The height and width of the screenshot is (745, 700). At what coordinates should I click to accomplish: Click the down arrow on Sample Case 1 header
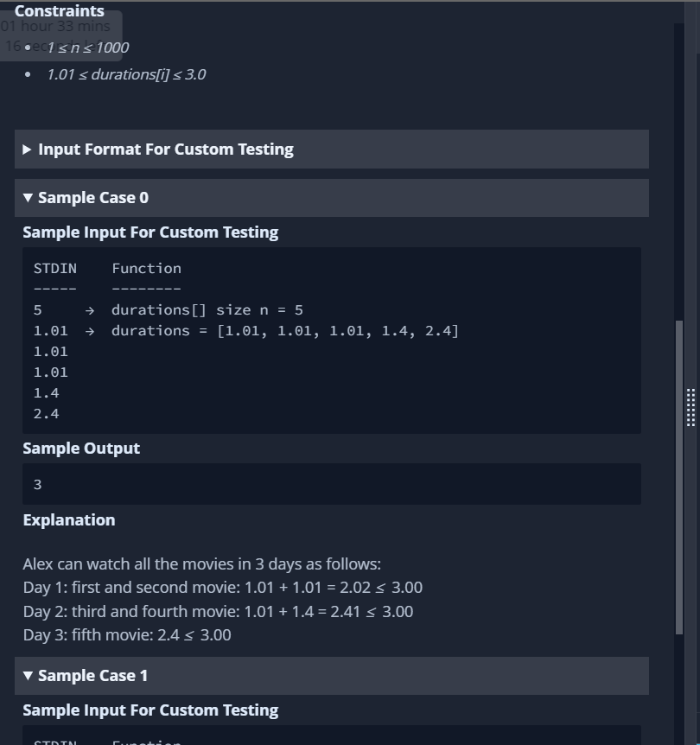27,675
